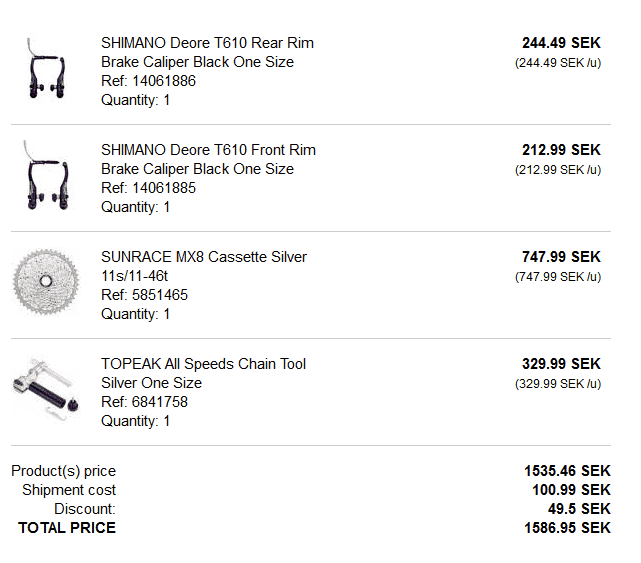Click the Shimano front brake caliper image

46,177
